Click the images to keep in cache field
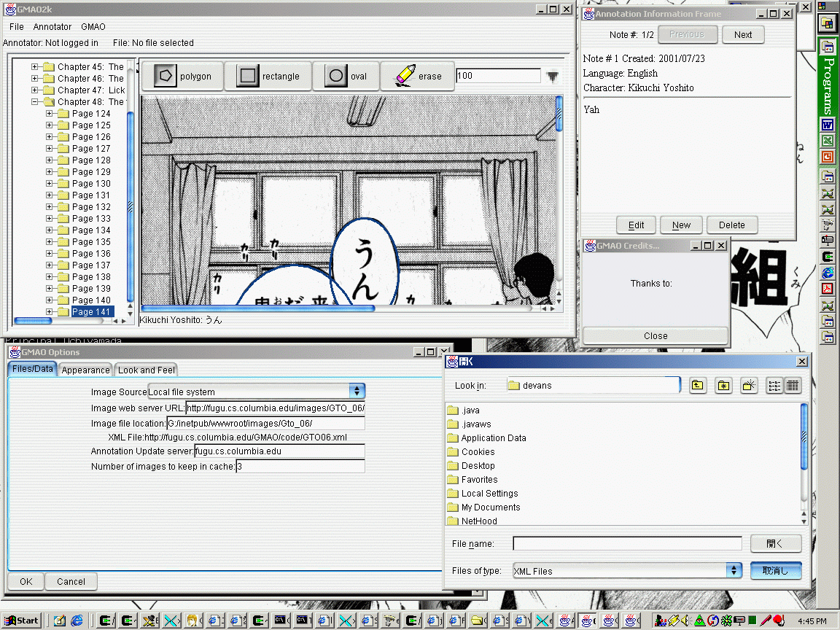Viewport: 840px width, 630px height. (x=300, y=467)
